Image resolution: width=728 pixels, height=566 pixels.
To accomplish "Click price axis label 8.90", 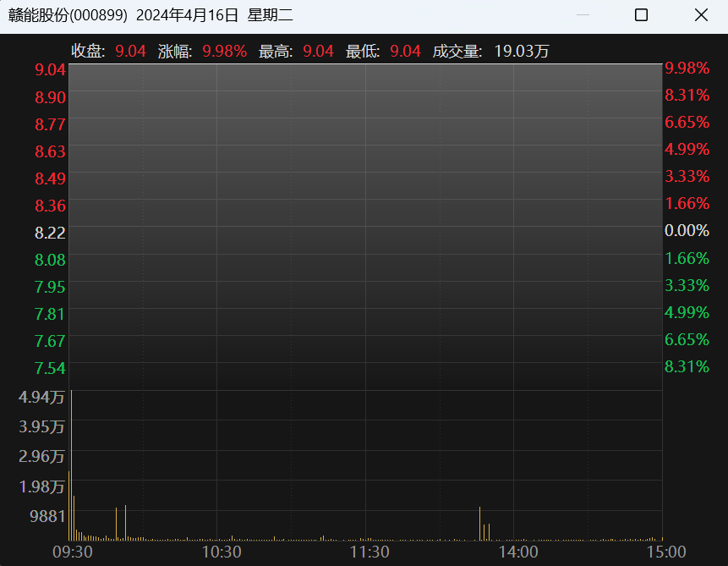I will coord(50,97).
